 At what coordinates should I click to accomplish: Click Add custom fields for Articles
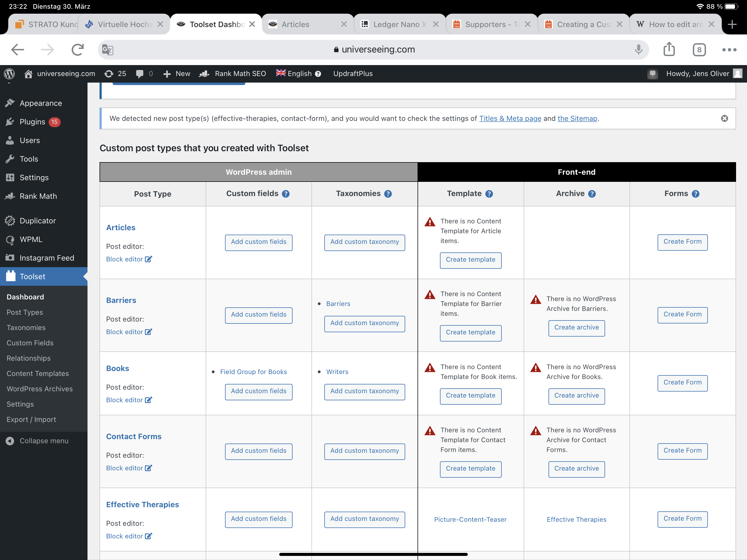[x=258, y=242]
